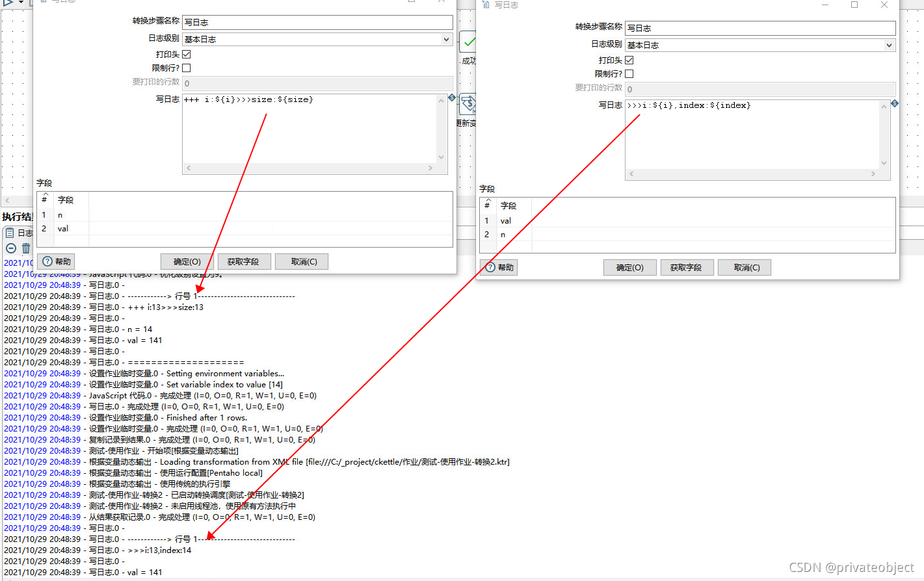This screenshot has height=581, width=924.
Task: Close the right 写日志 dialog
Action: point(884,5)
